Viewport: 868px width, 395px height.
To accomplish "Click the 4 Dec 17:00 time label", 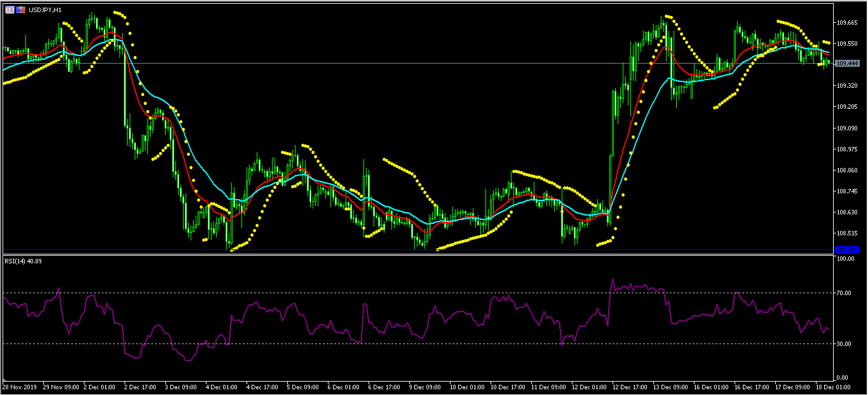I will coord(262,387).
